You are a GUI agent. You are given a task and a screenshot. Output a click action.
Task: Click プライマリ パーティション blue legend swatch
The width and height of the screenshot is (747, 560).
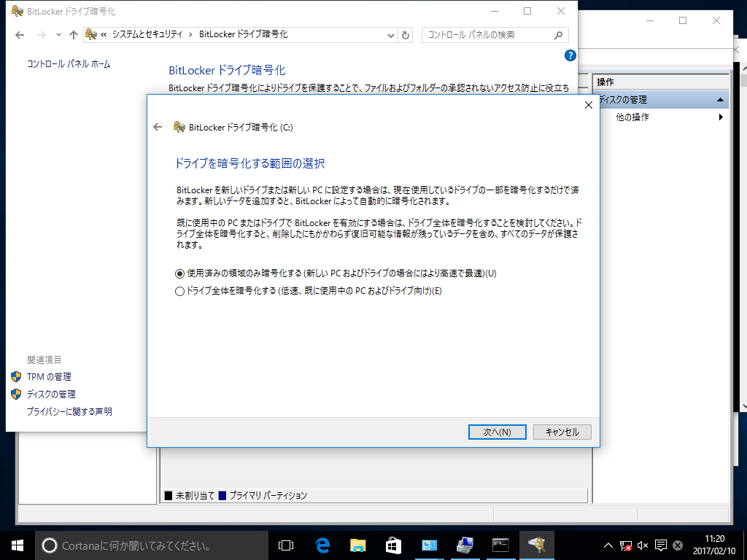[222, 496]
